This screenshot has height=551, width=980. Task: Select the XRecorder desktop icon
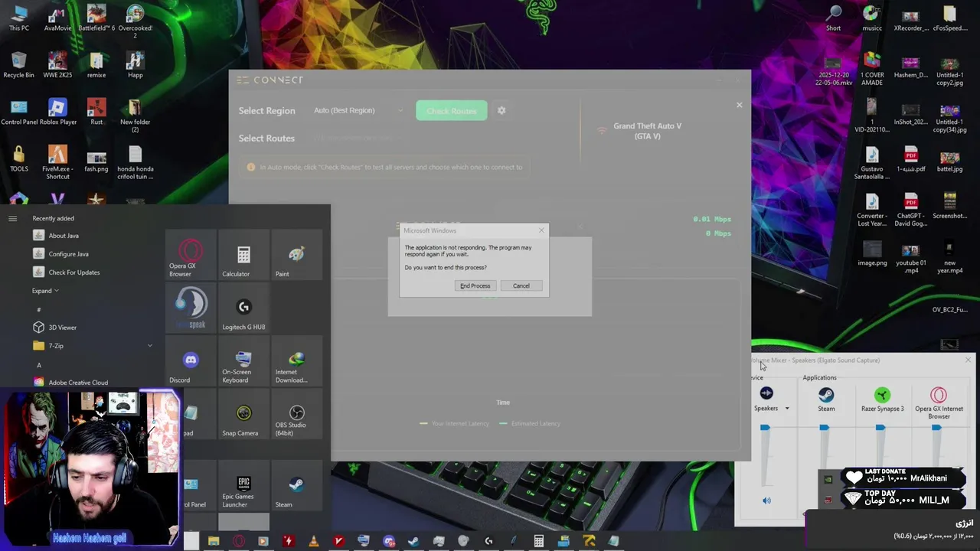910,18
